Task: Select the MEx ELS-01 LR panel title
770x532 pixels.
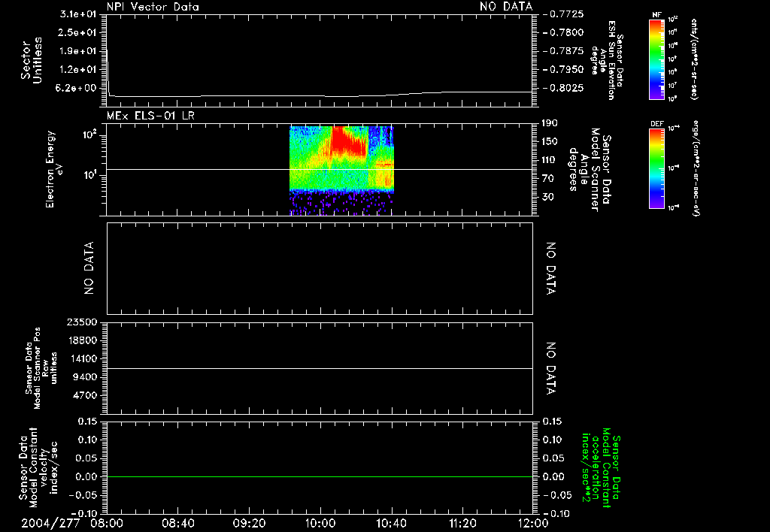Action: click(150, 116)
